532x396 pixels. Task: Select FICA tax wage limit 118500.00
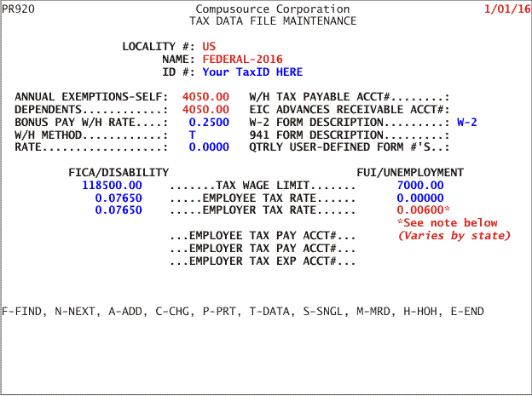(x=112, y=186)
